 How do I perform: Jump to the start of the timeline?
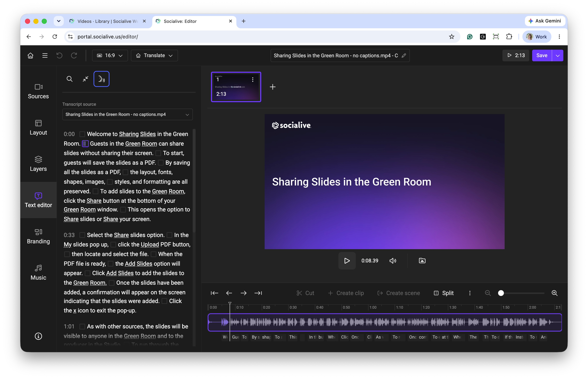pos(214,293)
